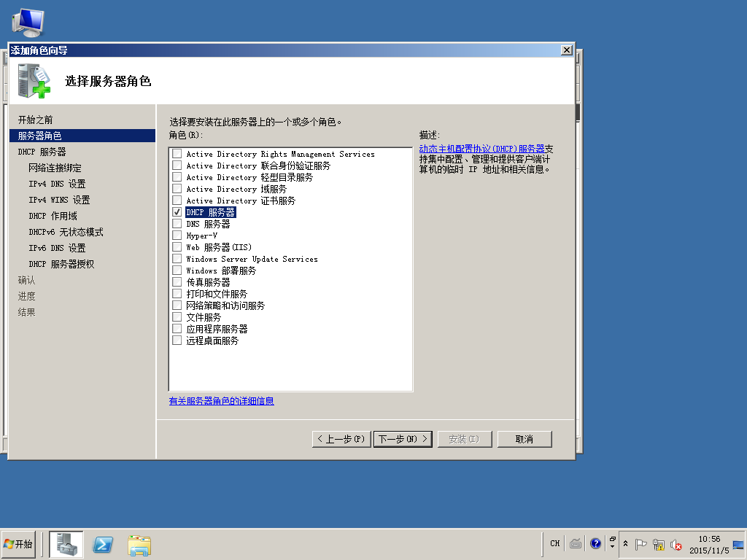Select 服务器角色 wizard step
Image resolution: width=747 pixels, height=560 pixels.
[82, 136]
